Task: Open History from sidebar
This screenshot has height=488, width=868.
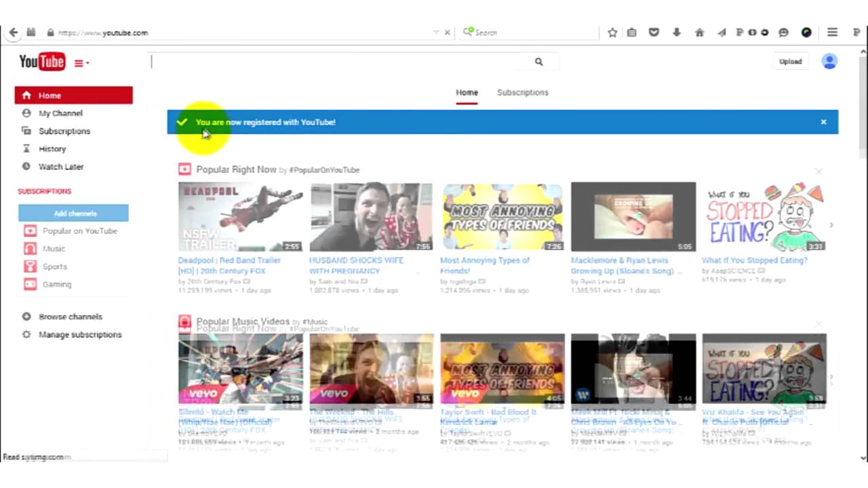Action: 52,148
